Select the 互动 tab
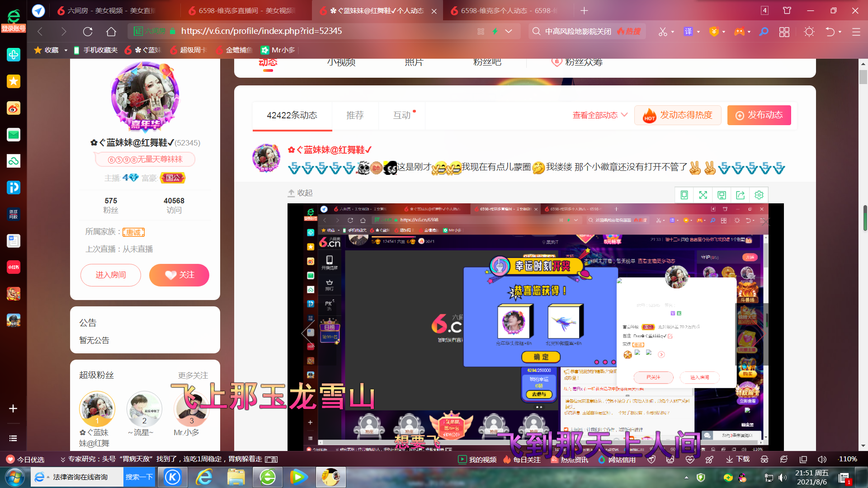 tap(402, 115)
